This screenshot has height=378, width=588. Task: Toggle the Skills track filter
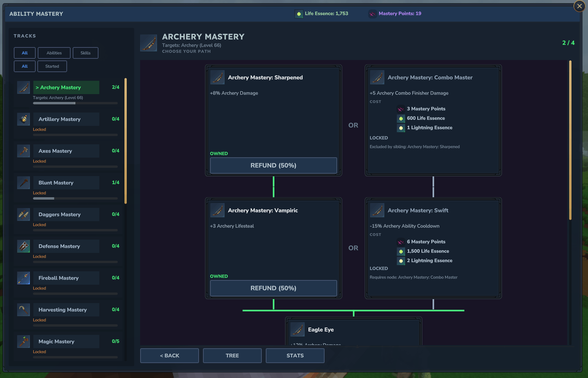(86, 53)
